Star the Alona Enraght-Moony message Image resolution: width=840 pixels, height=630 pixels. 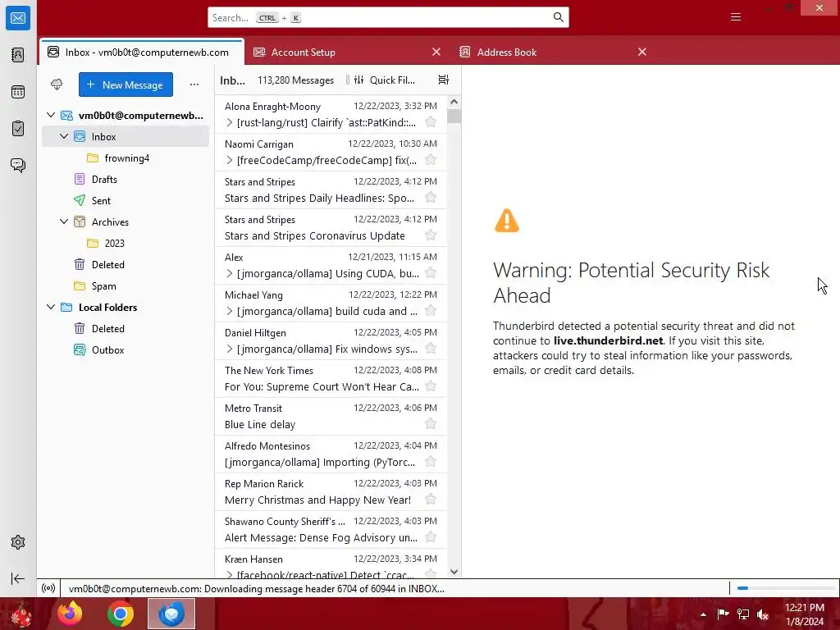pyautogui.click(x=430, y=122)
